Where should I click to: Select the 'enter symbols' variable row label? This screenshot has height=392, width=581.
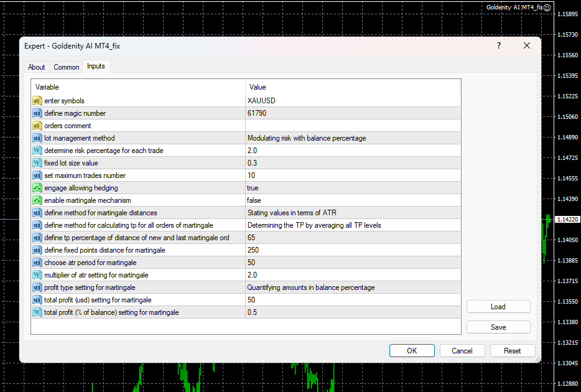tap(64, 101)
